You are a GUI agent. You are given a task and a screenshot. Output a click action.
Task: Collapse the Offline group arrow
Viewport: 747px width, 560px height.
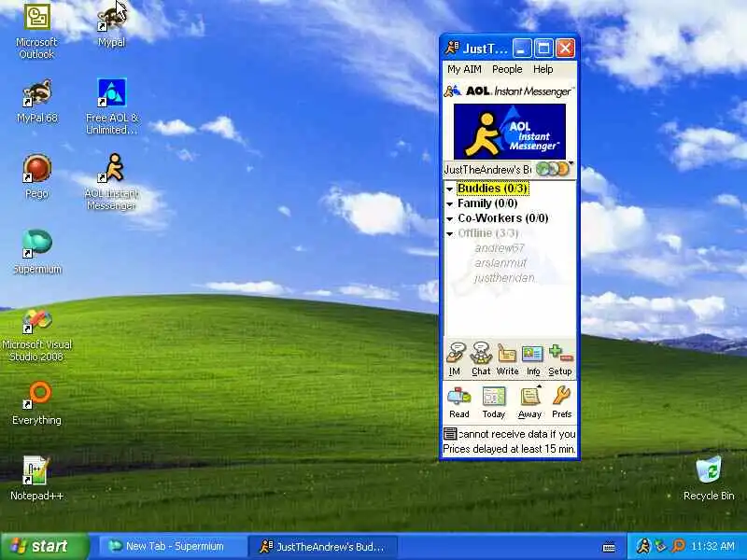pyautogui.click(x=449, y=233)
